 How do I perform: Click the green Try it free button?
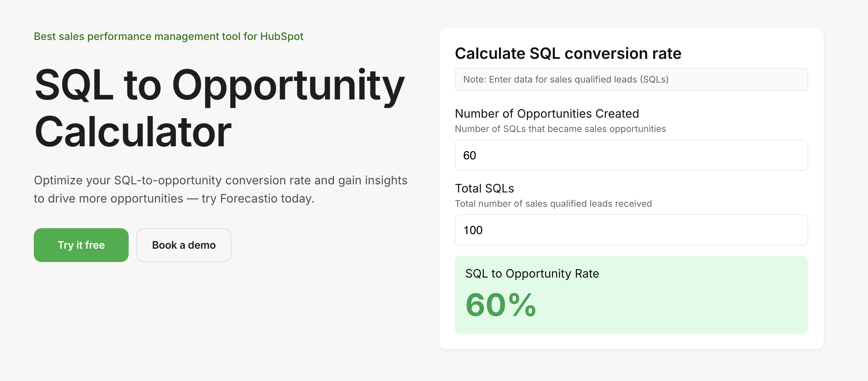(x=81, y=245)
